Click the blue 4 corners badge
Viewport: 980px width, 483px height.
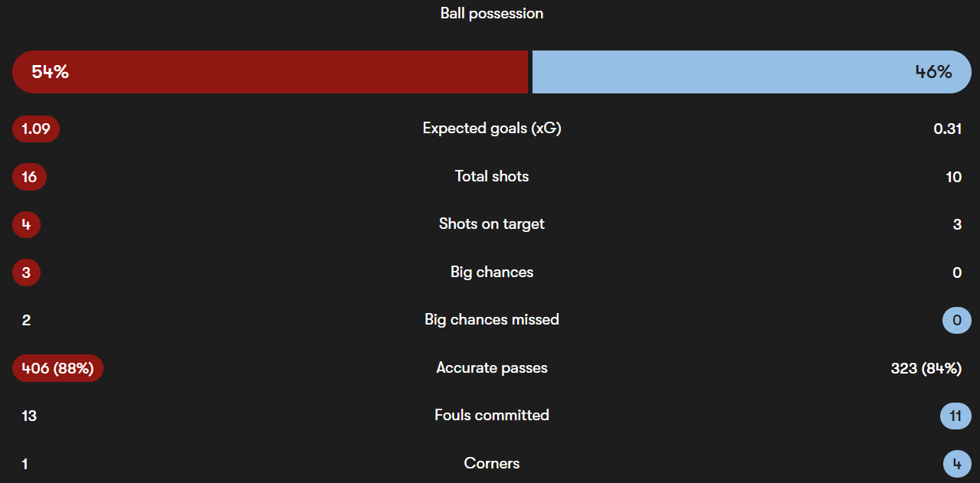[957, 464]
